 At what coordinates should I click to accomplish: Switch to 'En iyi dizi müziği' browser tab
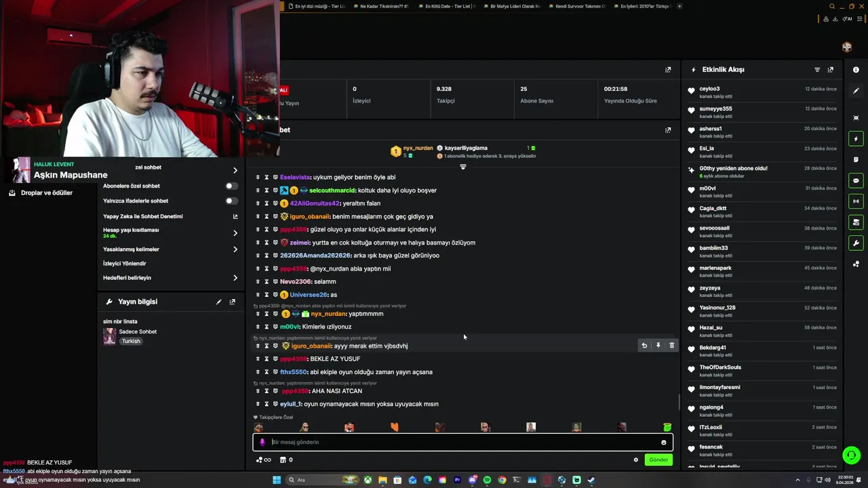click(316, 6)
